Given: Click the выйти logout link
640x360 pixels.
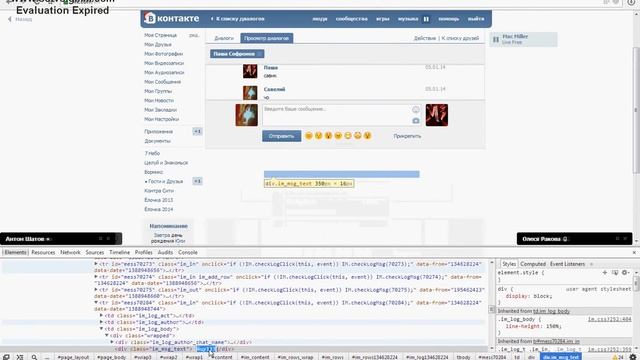Looking at the screenshot, I should point(476,19).
